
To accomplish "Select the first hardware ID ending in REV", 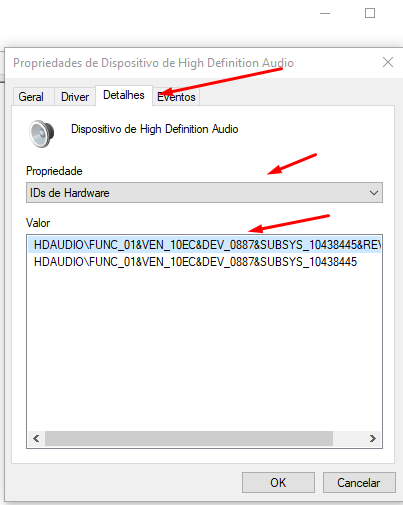I will pos(204,245).
